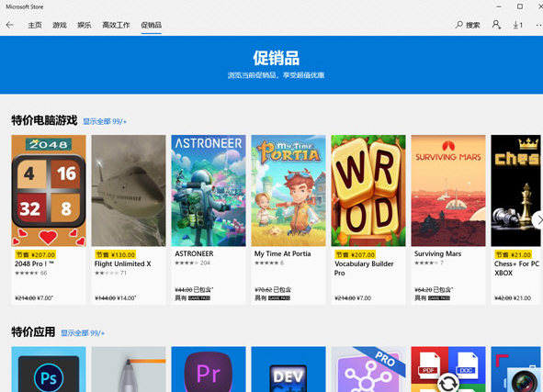Show all 特价电脑游戏 via 显示全部 99/+

click(105, 121)
